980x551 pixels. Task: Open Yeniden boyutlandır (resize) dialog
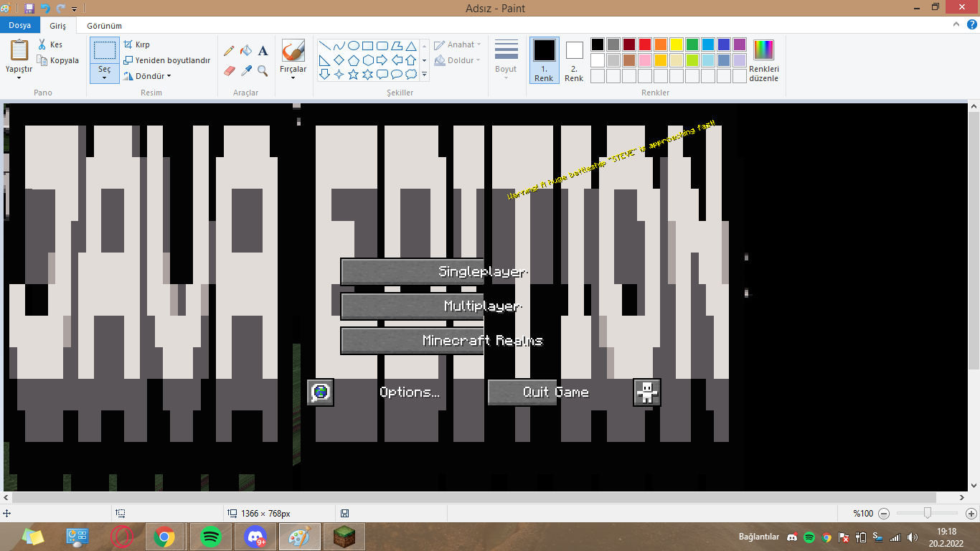pyautogui.click(x=167, y=60)
